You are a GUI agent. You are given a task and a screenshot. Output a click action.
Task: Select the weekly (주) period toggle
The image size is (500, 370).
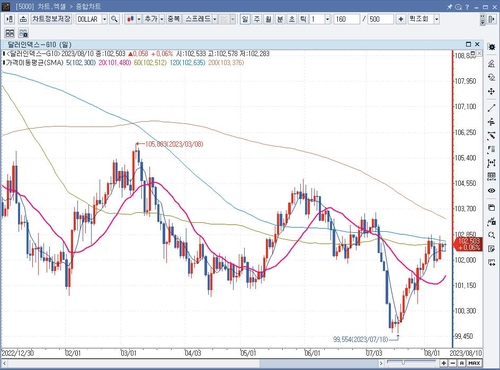coord(257,19)
